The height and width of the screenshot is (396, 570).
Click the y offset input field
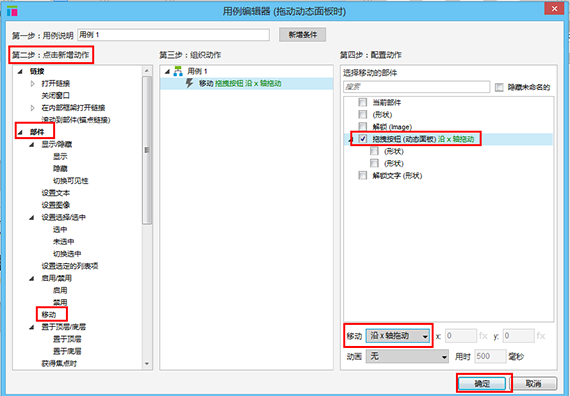coord(518,336)
